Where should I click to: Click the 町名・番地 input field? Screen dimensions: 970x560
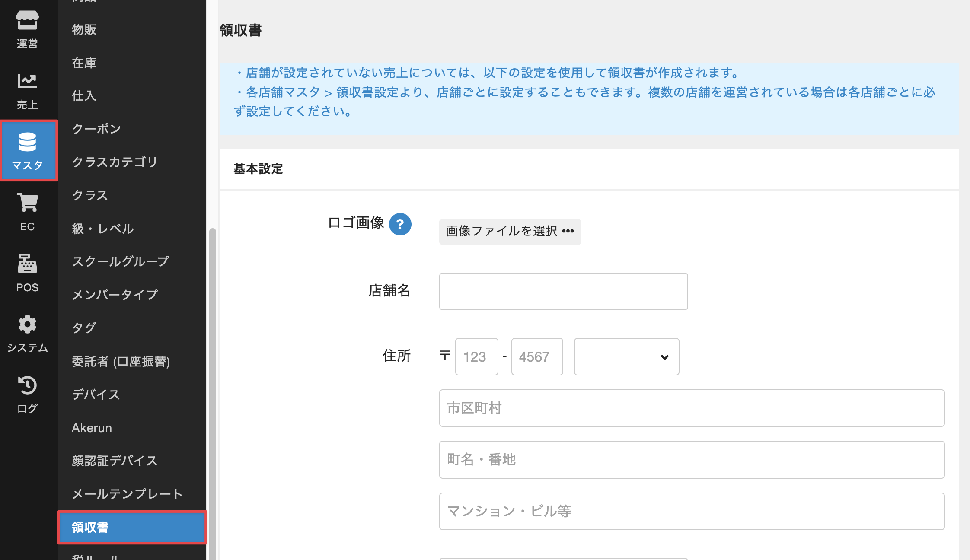pos(692,460)
